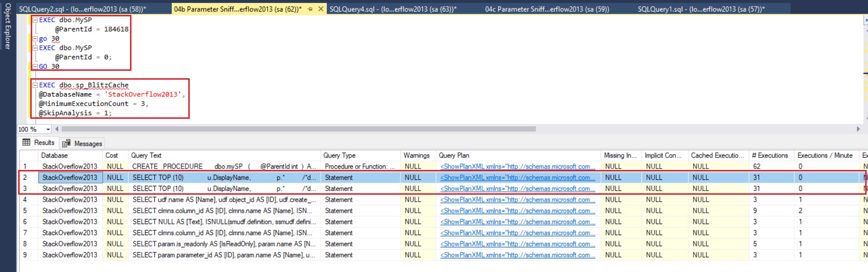868x272 pixels.
Task: Click the Query Text column header
Action: click(224, 156)
